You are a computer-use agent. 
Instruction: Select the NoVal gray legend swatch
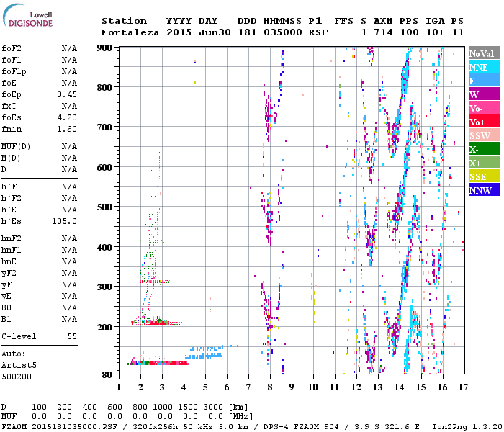(x=482, y=53)
